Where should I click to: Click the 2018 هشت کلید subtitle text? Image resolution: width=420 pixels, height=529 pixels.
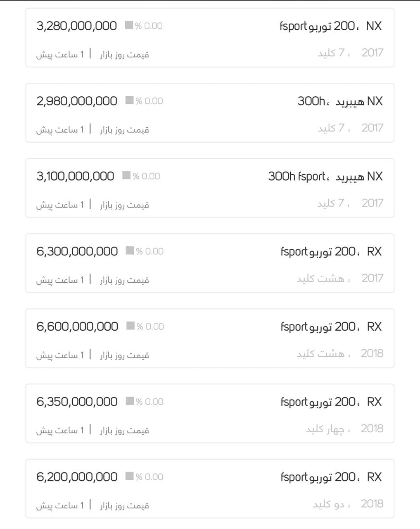pyautogui.click(x=340, y=354)
